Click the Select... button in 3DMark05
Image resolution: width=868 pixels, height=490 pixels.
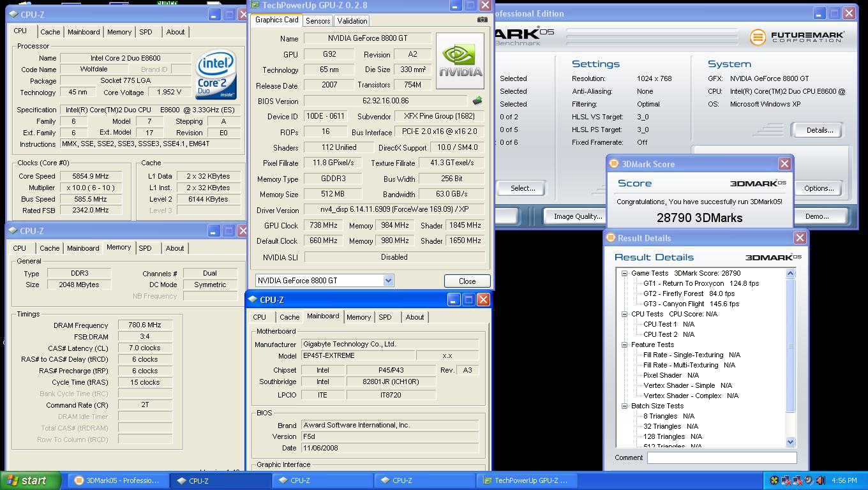point(523,188)
